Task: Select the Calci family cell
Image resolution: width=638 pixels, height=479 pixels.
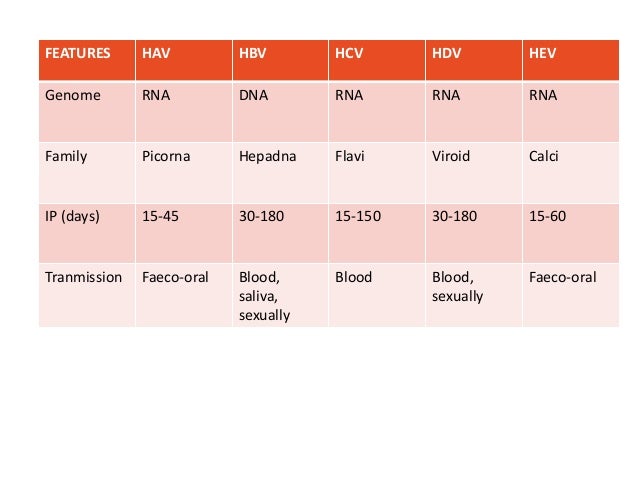Action: tap(571, 173)
